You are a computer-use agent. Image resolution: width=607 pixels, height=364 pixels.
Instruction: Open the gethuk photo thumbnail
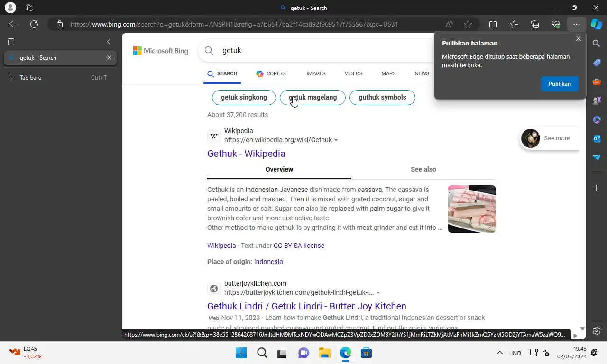[x=472, y=209]
